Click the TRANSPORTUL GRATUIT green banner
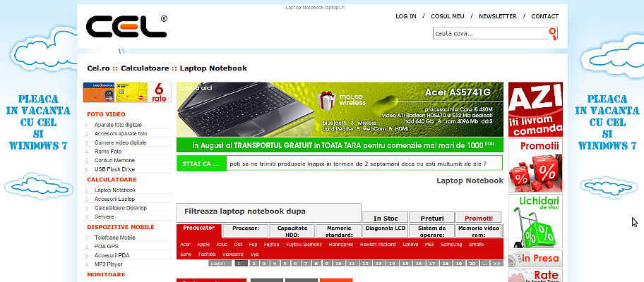 (x=340, y=145)
